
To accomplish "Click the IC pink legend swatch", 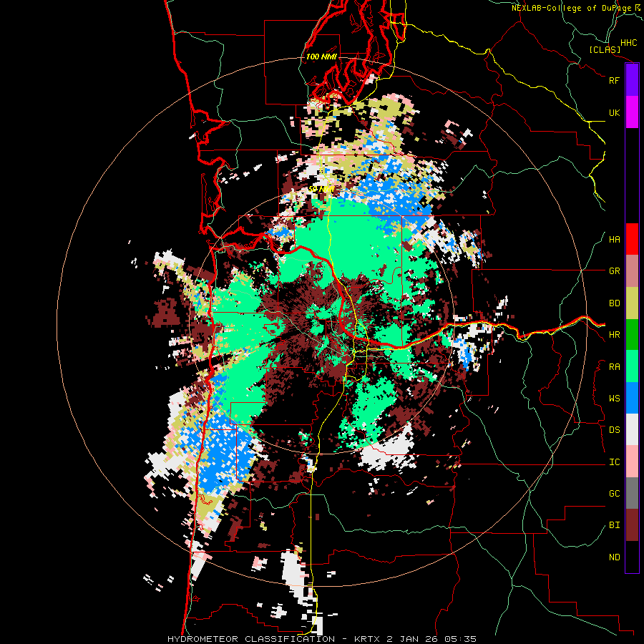I will [632, 462].
